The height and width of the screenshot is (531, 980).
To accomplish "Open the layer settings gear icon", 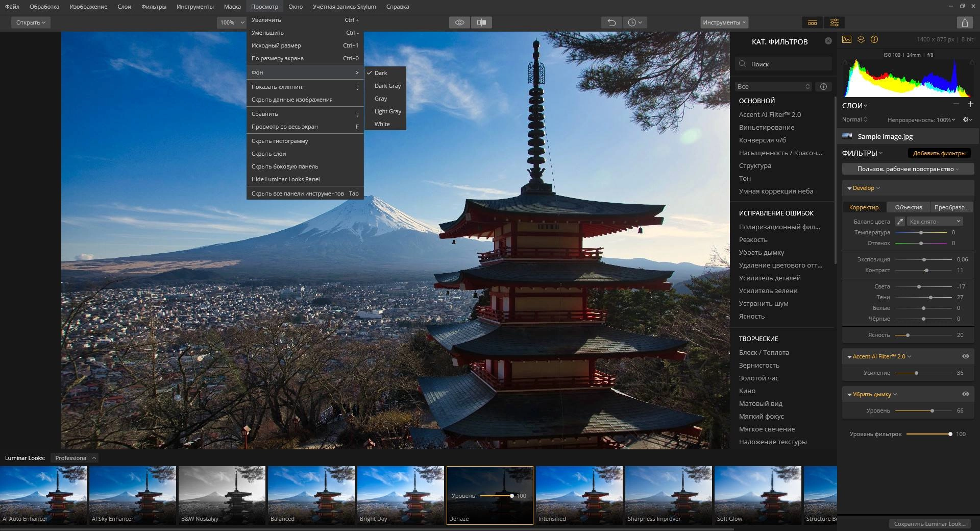I will click(967, 119).
